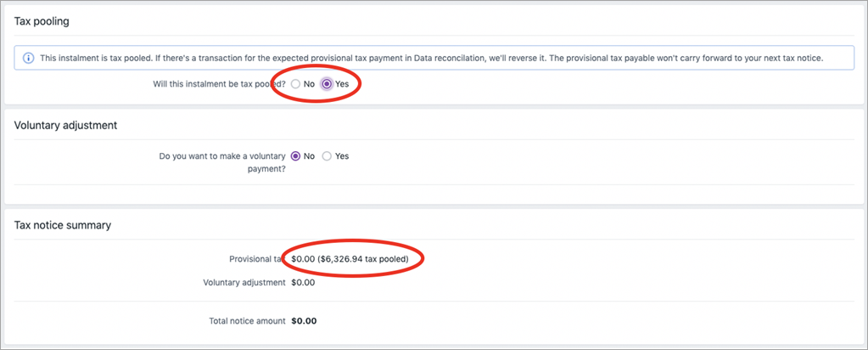The image size is (868, 350).
Task: Click the Voluntary adjustment label in summary
Action: pos(244,282)
